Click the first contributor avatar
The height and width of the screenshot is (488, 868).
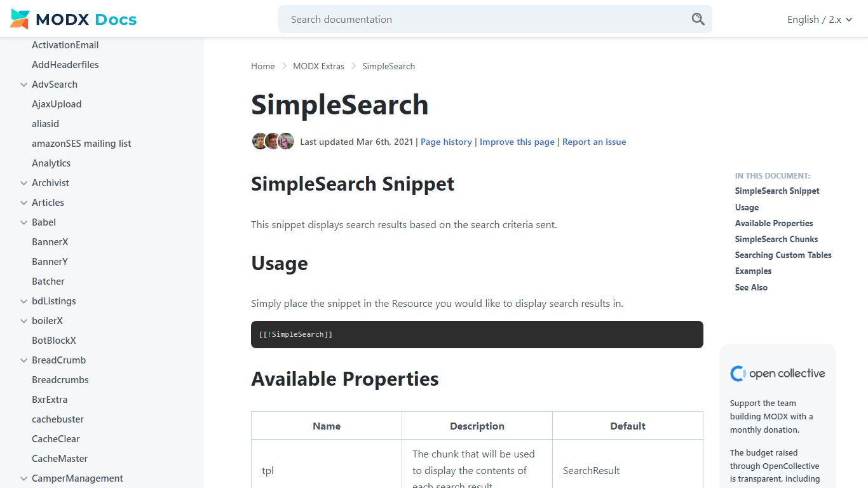pos(259,141)
